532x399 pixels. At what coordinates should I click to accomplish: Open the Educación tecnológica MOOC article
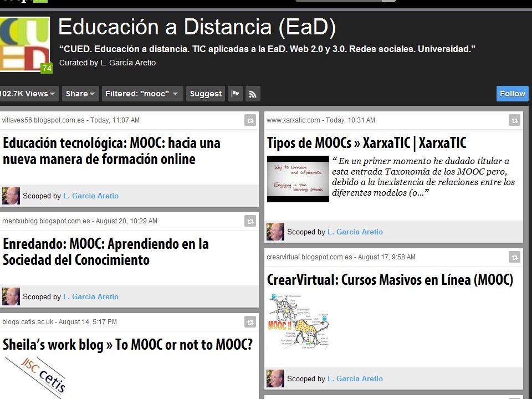point(111,151)
